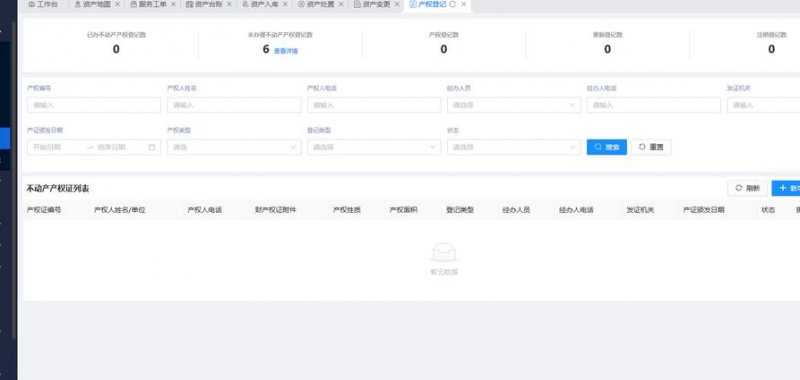Switch to the 资产台账 tab
The image size is (800, 380).
click(204, 4)
